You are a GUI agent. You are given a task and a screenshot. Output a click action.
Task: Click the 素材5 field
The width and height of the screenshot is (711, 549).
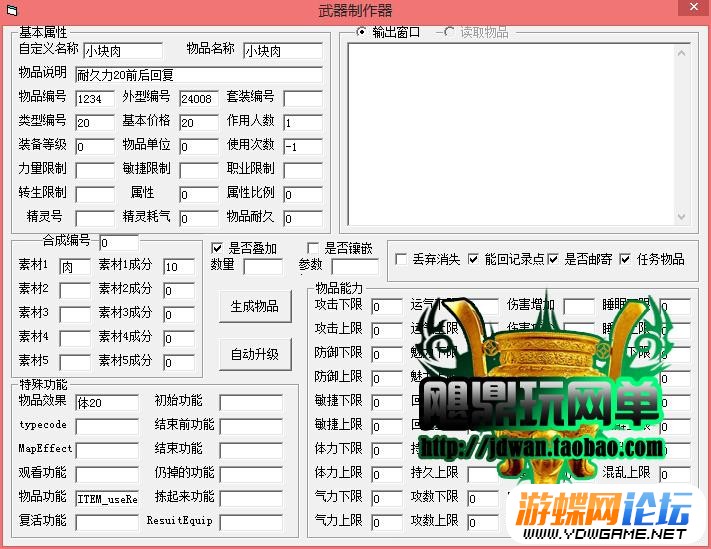[x=75, y=363]
